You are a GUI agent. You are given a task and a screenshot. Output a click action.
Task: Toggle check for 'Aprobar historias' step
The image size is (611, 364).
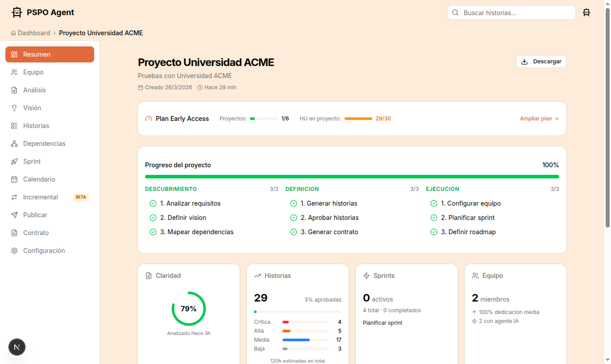coord(294,218)
